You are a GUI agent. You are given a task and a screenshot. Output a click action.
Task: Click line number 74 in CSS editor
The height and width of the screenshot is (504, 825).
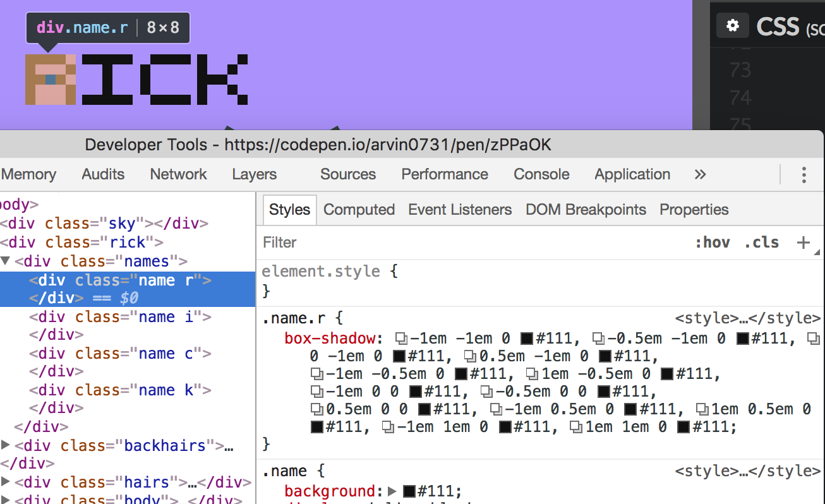coord(740,98)
